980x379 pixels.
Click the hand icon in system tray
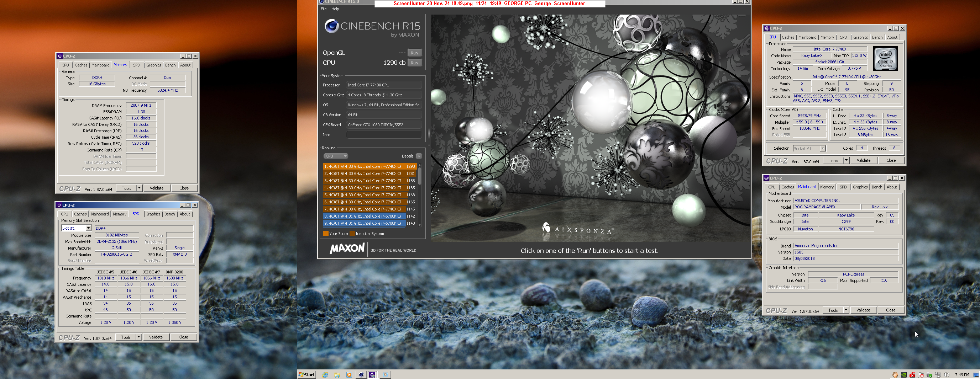tap(895, 375)
